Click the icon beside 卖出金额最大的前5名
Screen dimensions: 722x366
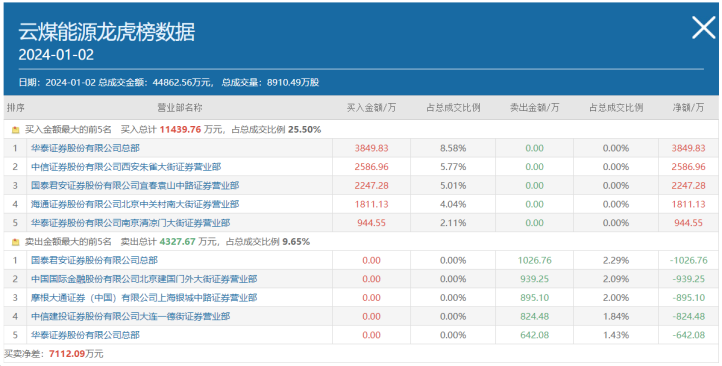pos(16,242)
